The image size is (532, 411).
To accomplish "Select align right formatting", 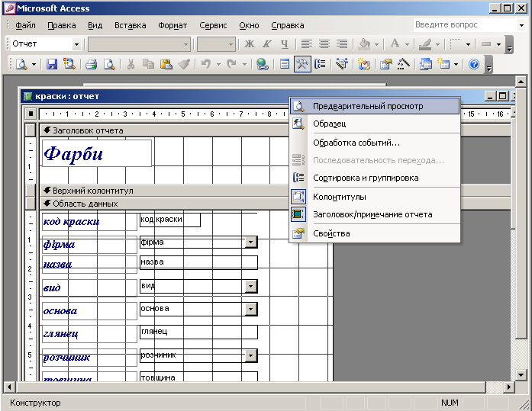I will point(342,43).
